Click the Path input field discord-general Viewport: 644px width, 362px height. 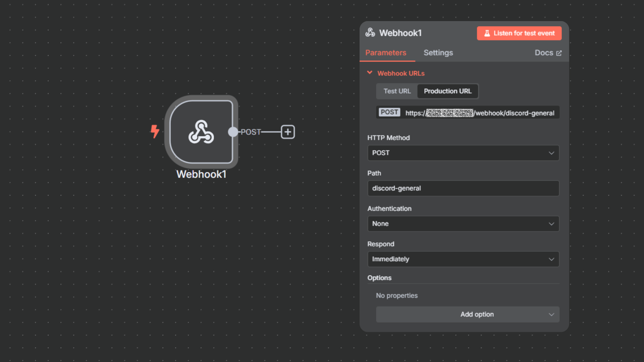(x=463, y=188)
